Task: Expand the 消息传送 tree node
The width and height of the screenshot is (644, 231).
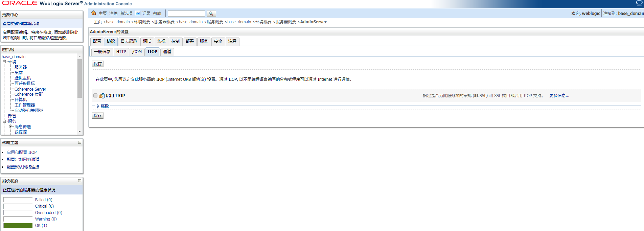Action: click(11, 126)
